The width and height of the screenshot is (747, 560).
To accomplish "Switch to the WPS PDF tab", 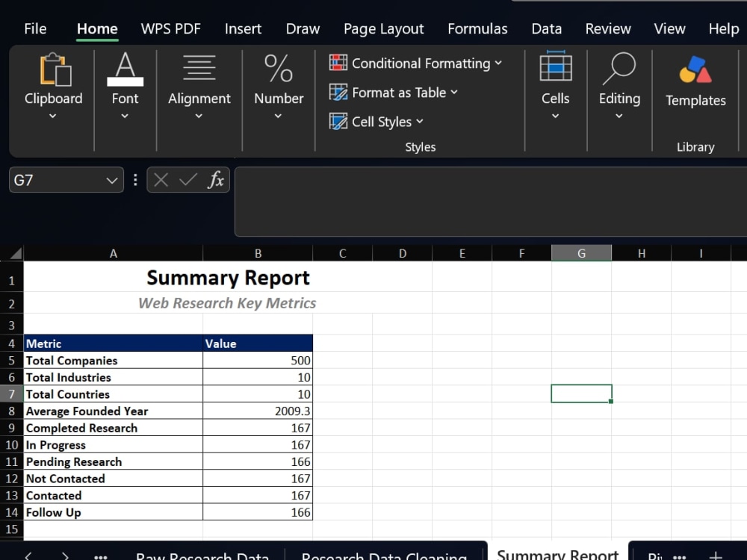I will (170, 28).
